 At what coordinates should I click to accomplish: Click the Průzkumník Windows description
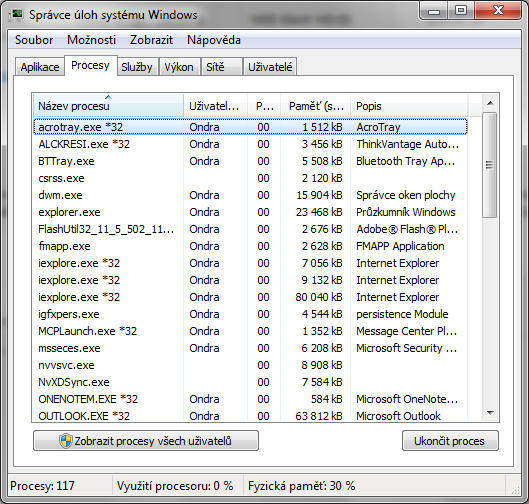pos(406,212)
